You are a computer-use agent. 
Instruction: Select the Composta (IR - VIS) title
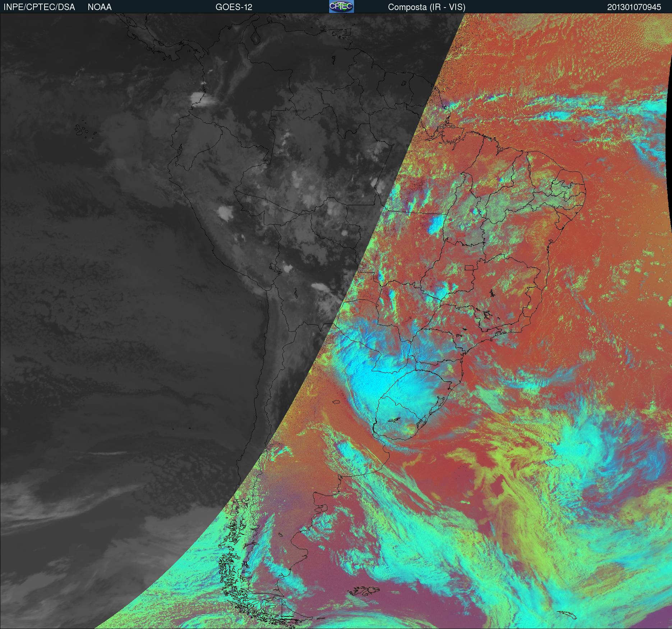pos(427,7)
